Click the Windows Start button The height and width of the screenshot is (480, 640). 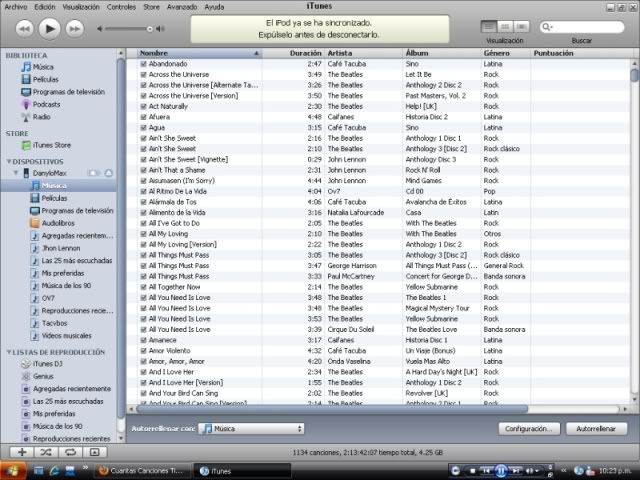tap(13, 471)
